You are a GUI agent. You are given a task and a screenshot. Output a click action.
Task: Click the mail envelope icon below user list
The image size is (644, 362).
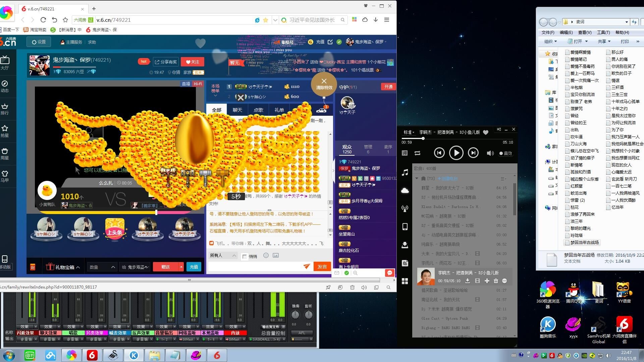pos(337,273)
